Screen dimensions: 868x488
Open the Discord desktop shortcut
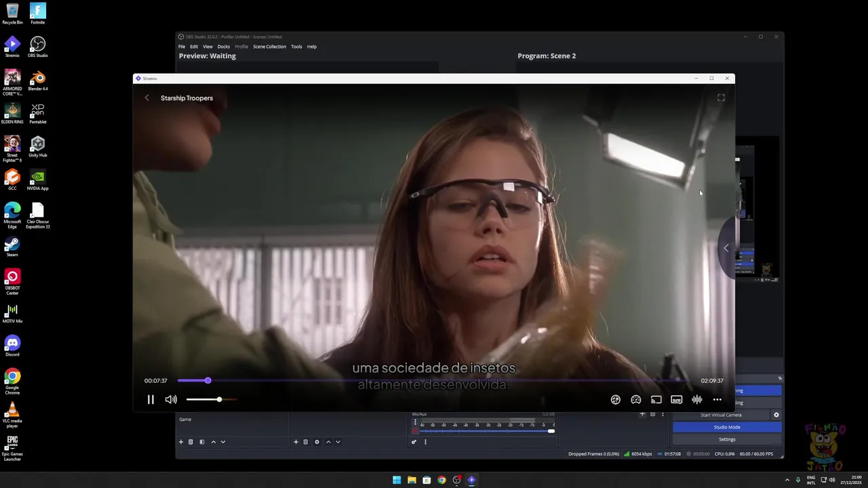click(12, 346)
